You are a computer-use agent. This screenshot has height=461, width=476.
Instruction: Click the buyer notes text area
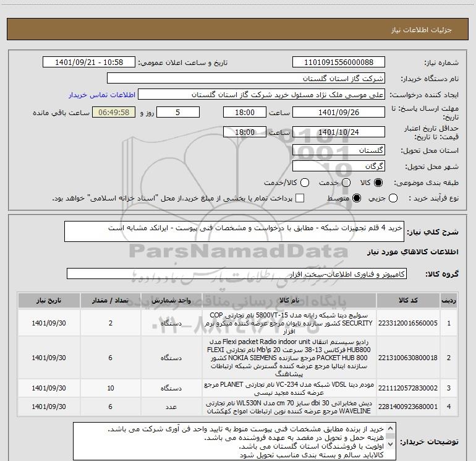point(234,441)
